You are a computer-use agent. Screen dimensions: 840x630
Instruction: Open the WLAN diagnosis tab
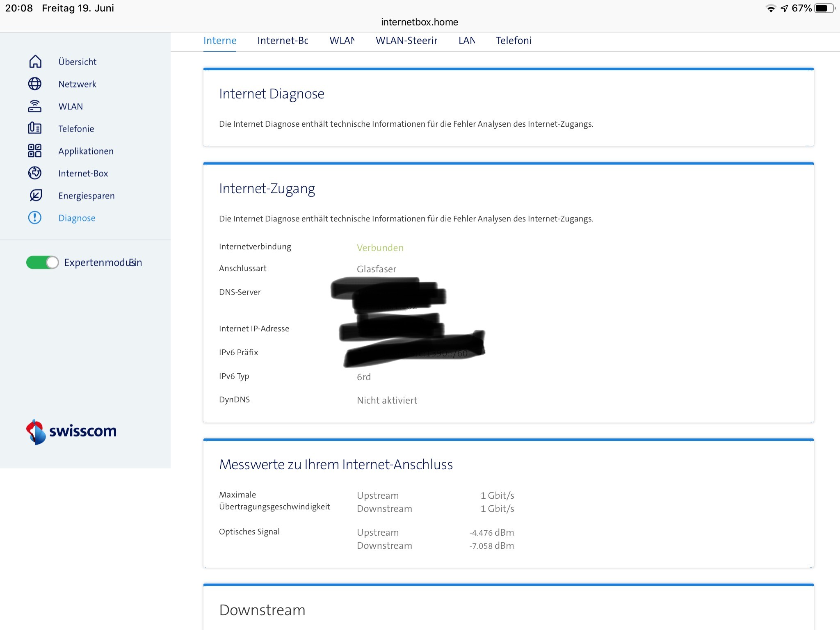pyautogui.click(x=342, y=41)
